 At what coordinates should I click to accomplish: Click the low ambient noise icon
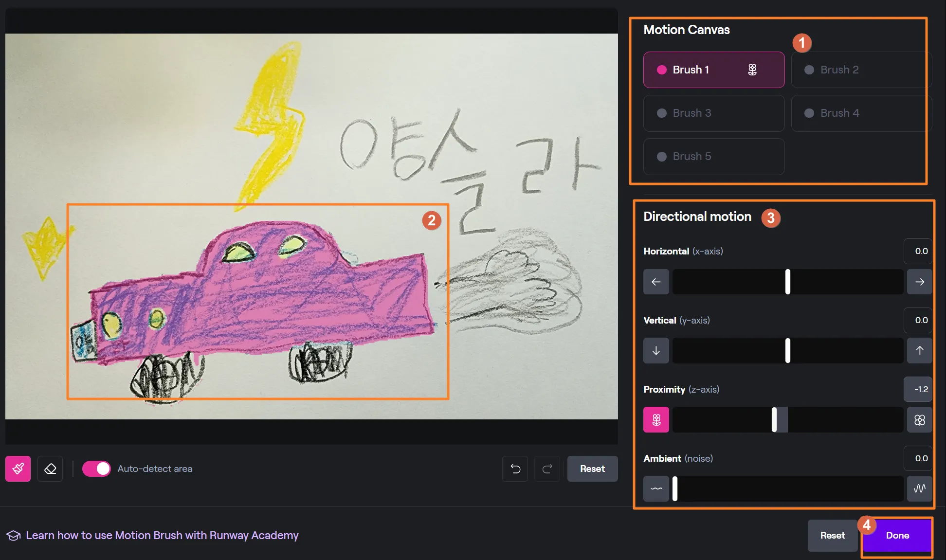click(x=656, y=488)
